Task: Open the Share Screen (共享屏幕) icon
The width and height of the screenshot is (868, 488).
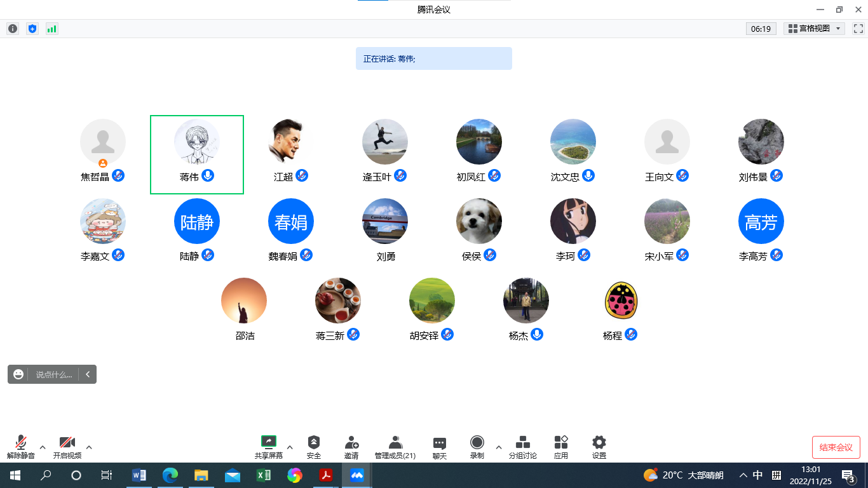Action: click(x=269, y=443)
